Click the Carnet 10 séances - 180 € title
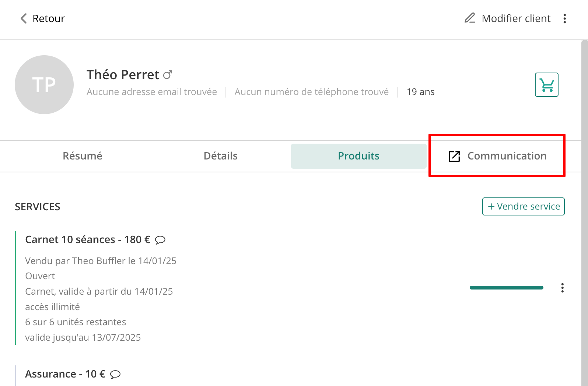 pos(88,240)
